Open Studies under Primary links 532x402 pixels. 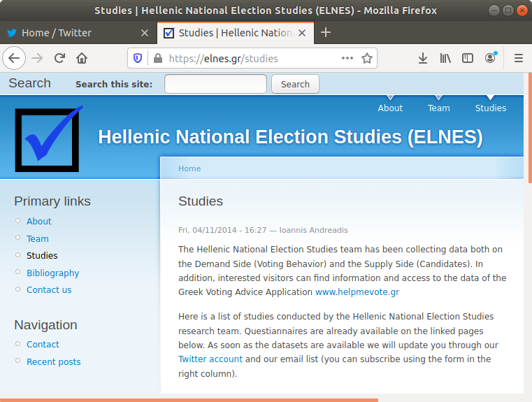coord(42,255)
